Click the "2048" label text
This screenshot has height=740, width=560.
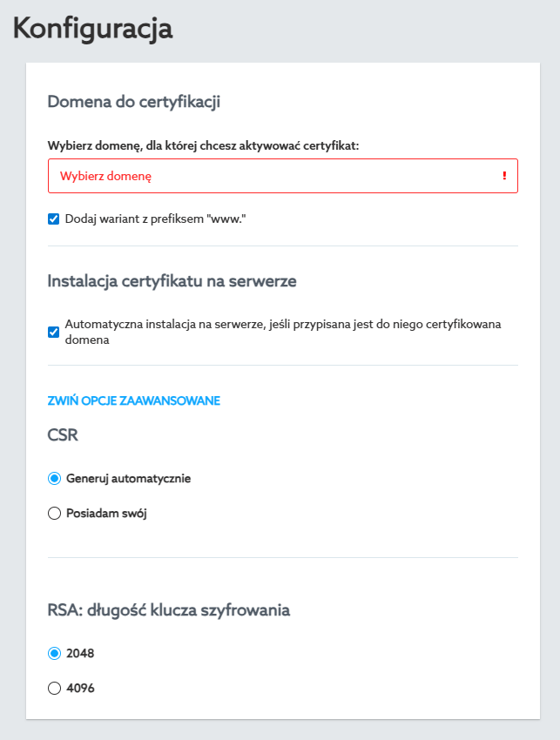pyautogui.click(x=80, y=653)
